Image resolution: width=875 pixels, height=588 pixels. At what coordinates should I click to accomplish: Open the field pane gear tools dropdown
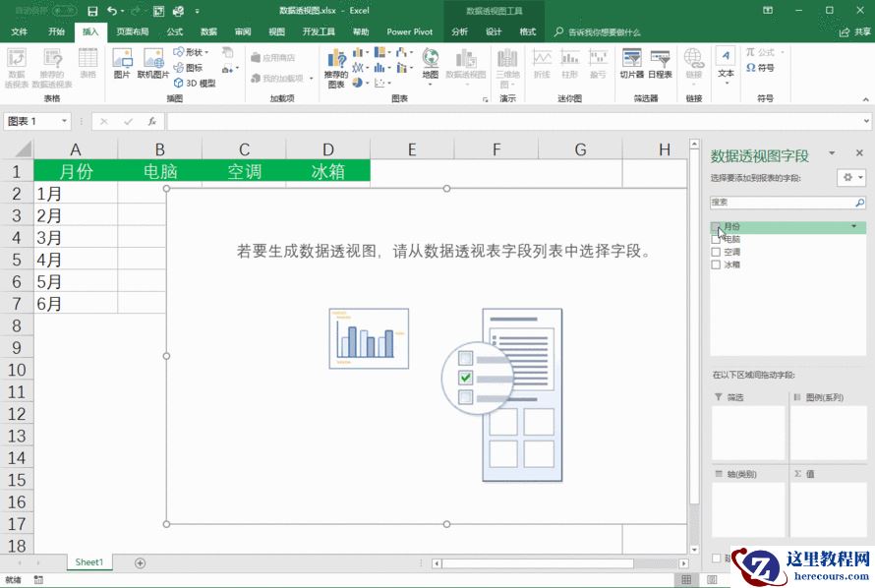tap(851, 177)
